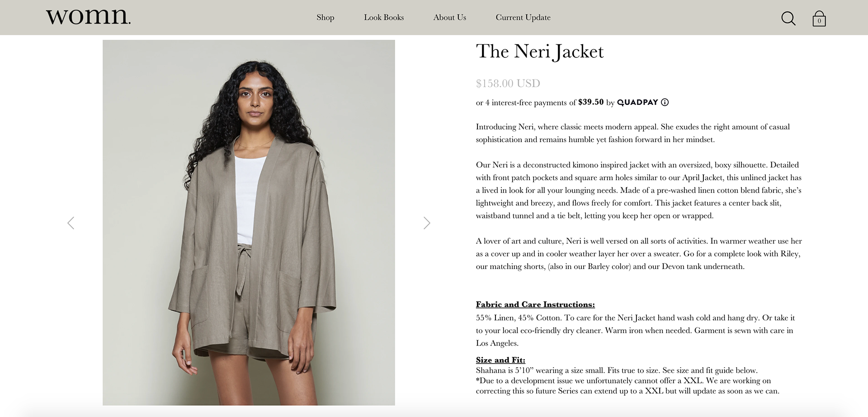The width and height of the screenshot is (868, 417).
Task: Click the model photo of the Neri Jacket
Action: [249, 223]
